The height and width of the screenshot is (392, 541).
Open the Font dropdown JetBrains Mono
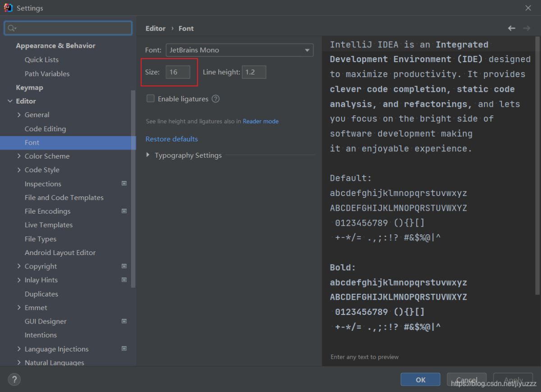click(239, 50)
